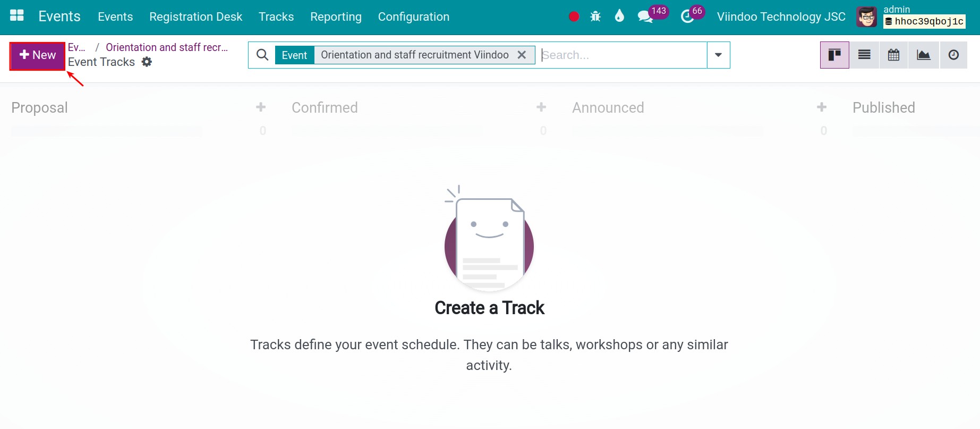This screenshot has height=429, width=980.
Task: Click the Announced column header
Action: [x=608, y=107]
